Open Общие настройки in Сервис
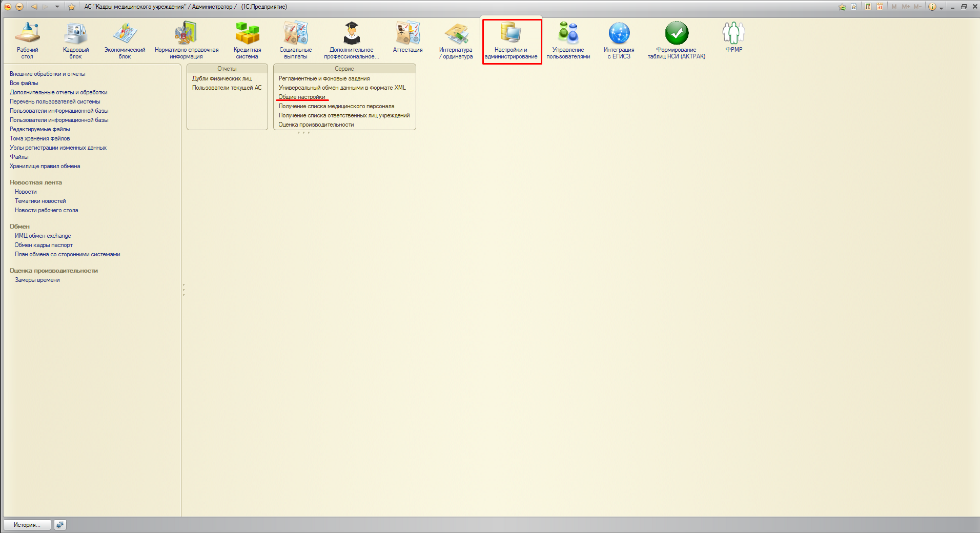Screen dimensions: 980x533 point(301,97)
